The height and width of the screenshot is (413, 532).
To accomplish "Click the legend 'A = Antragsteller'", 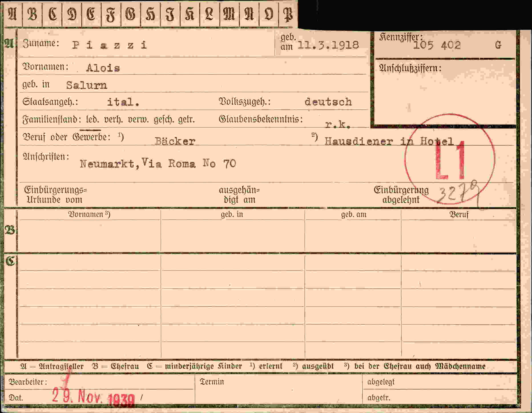I will pos(52,366).
